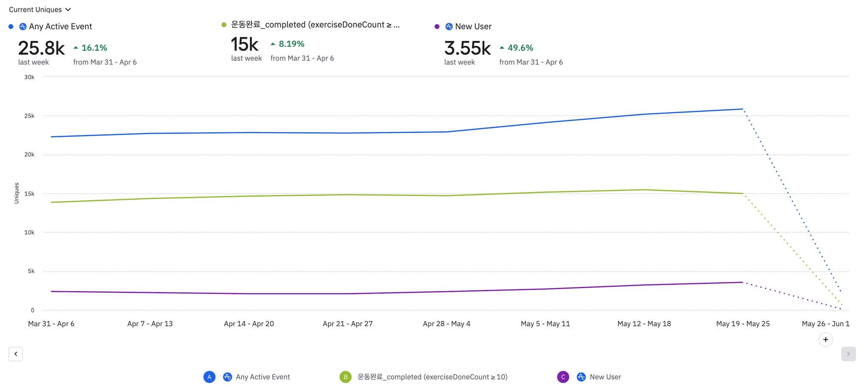This screenshot has height=389, width=868.
Task: Click the Apr 28 - May 4 axis label
Action: click(x=446, y=324)
